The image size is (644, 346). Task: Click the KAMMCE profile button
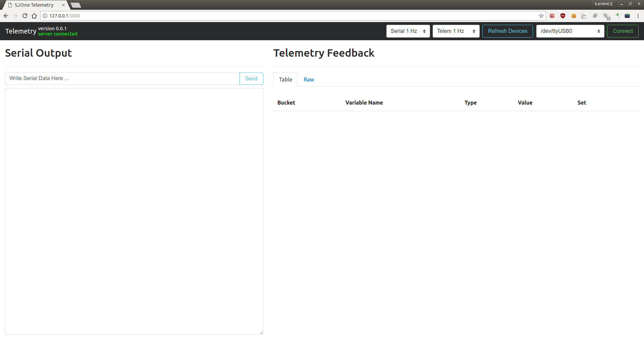coord(604,4)
